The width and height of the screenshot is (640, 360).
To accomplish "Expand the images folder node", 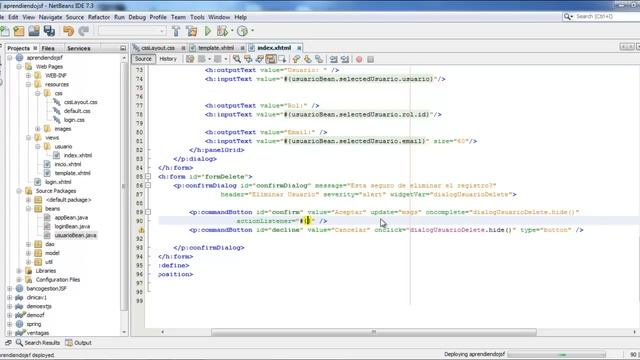I will (38, 129).
